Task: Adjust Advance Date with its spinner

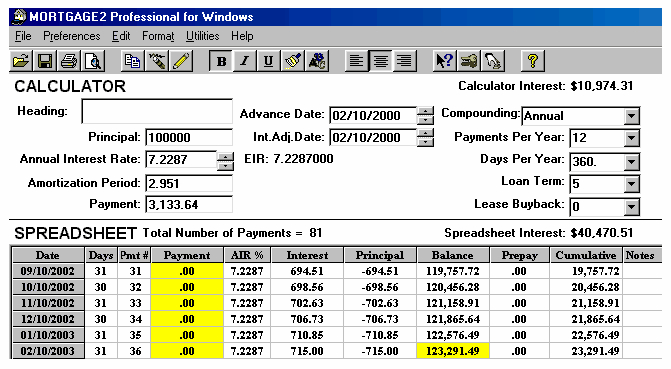Action: pos(425,115)
